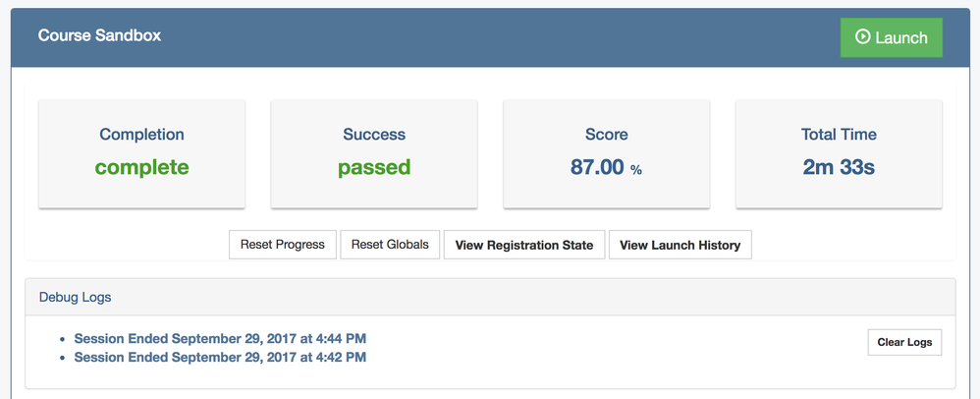Open the session ended at 4:42 PM log

(x=220, y=358)
